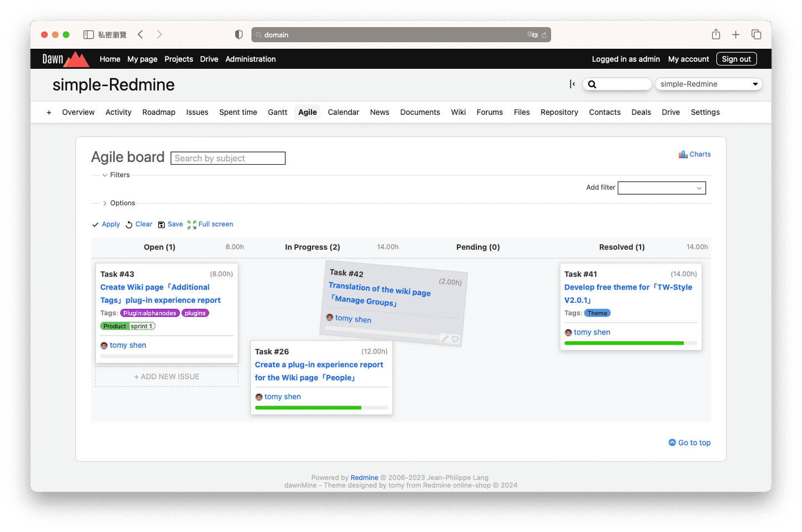Click the green progress bar on Task #26
Viewport: 802px width, 532px height.
tap(308, 407)
